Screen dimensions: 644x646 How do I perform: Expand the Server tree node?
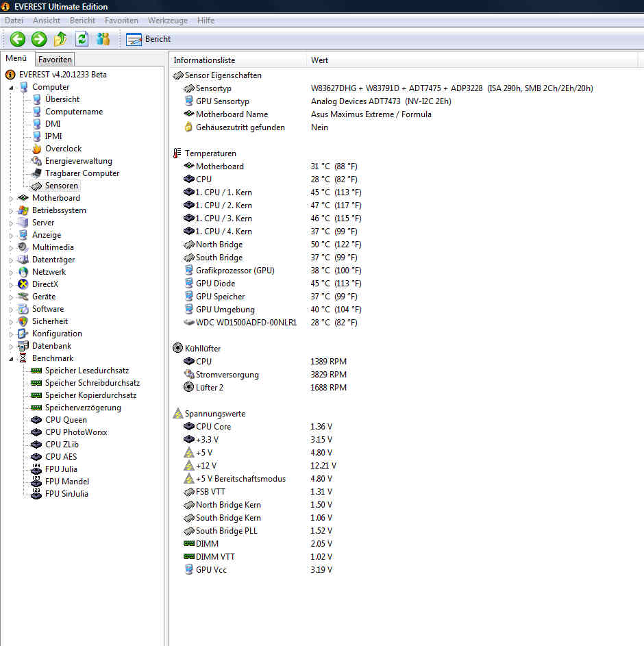click(11, 223)
